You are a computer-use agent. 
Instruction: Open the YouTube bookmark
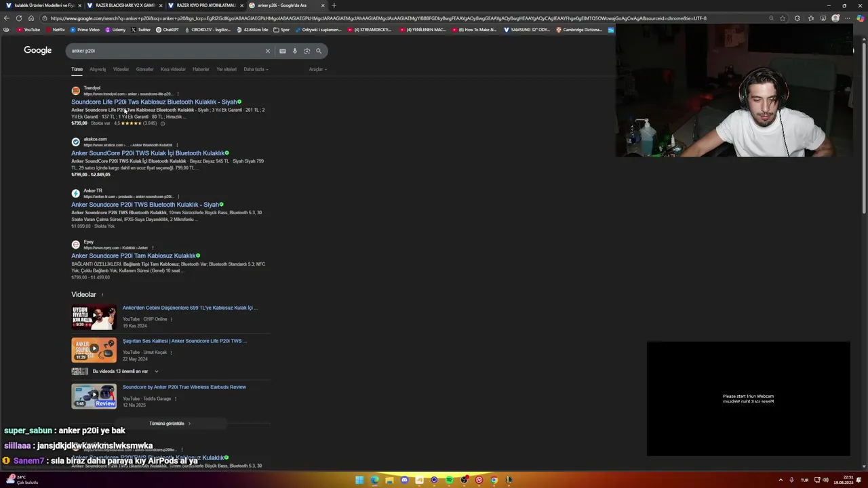tap(28, 30)
